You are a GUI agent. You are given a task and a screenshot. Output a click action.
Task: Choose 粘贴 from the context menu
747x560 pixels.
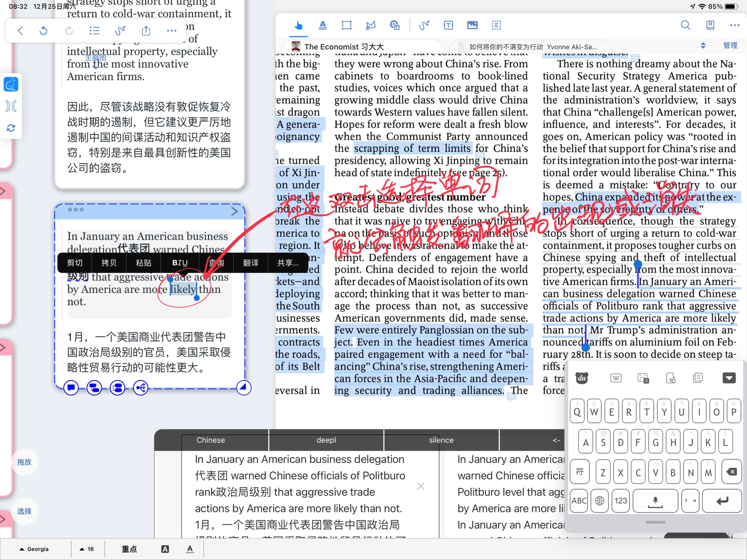point(144,263)
